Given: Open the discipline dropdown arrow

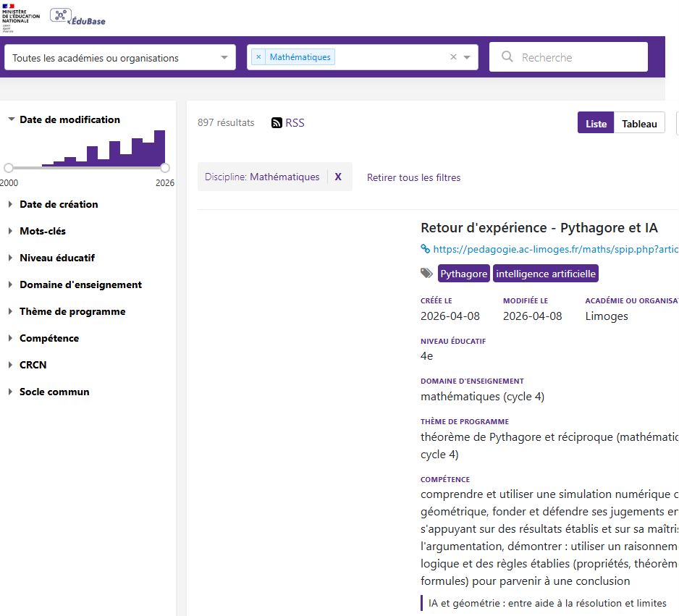Looking at the screenshot, I should (467, 57).
